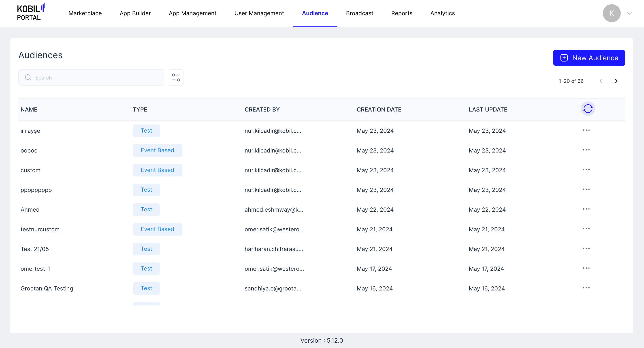Go to previous page of audiences
Screen dimensions: 644x348
point(601,81)
